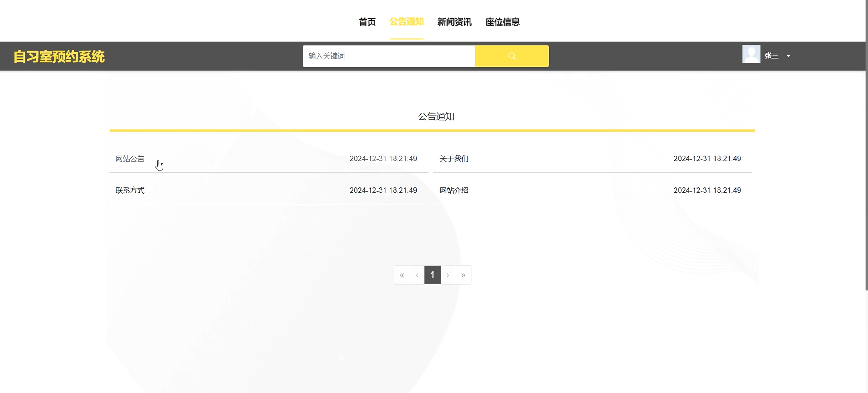Viewport: 868px width, 393px height.
Task: Navigate to the 座位信息 tab
Action: 502,22
